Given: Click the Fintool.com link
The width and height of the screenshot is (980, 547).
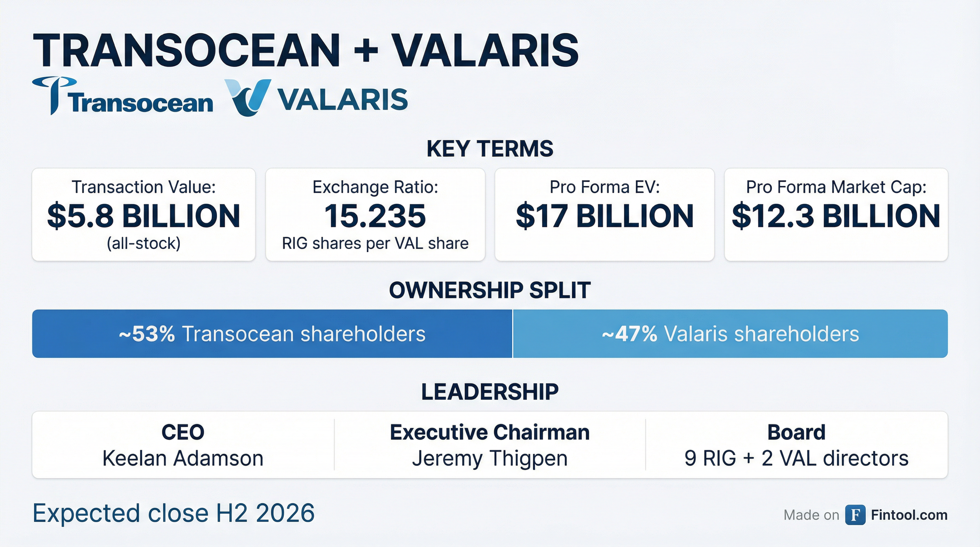Looking at the screenshot, I should coord(909,515).
